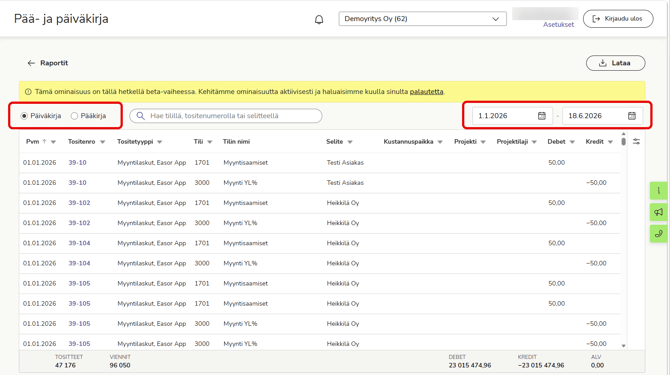The width and height of the screenshot is (670, 375).
Task: Click the Lataa download button
Action: (x=615, y=63)
